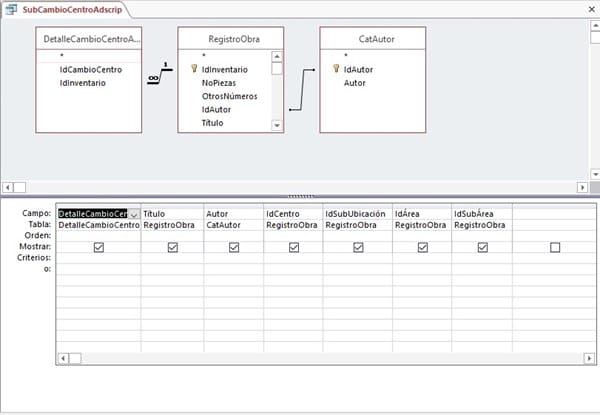The width and height of the screenshot is (600, 415).
Task: Click the Criterios cell for IdCentro column
Action: [293, 258]
